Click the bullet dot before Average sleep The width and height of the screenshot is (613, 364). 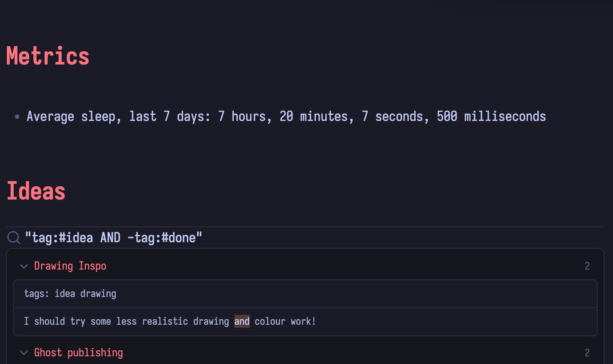[x=17, y=117]
